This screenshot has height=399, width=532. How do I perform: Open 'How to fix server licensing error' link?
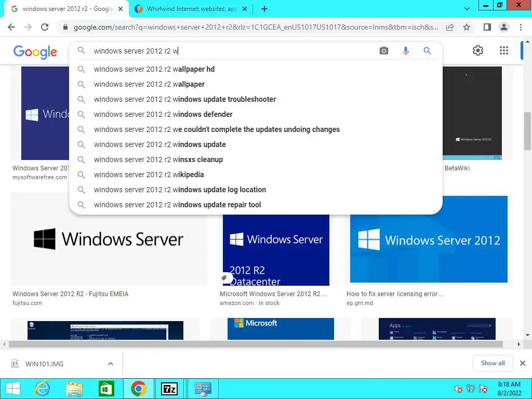tap(395, 294)
